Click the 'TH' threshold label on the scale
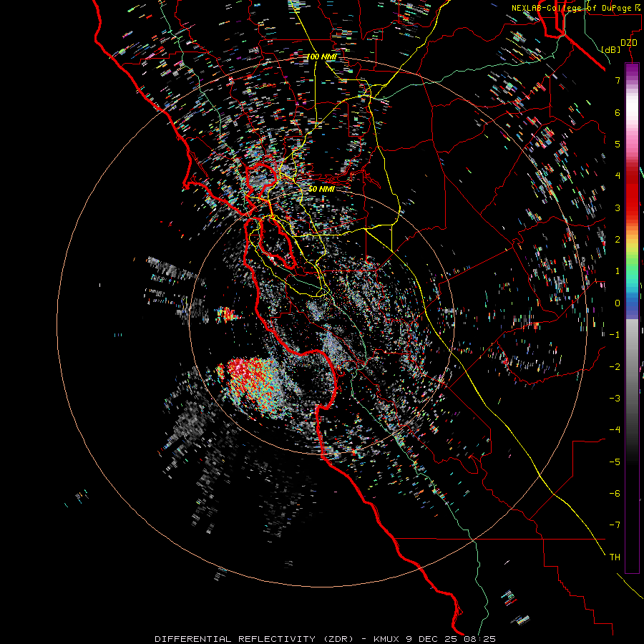This screenshot has width=644, height=644. click(615, 557)
